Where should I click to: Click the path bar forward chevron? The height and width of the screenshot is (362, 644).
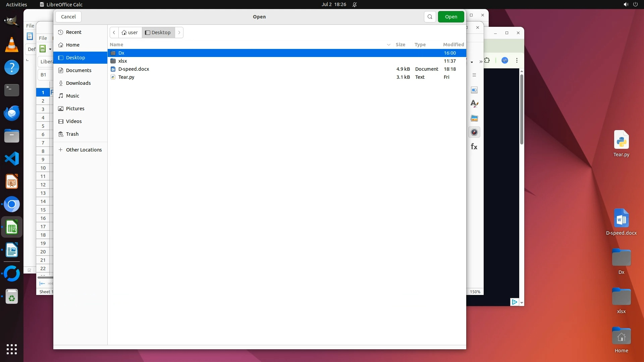click(x=179, y=33)
